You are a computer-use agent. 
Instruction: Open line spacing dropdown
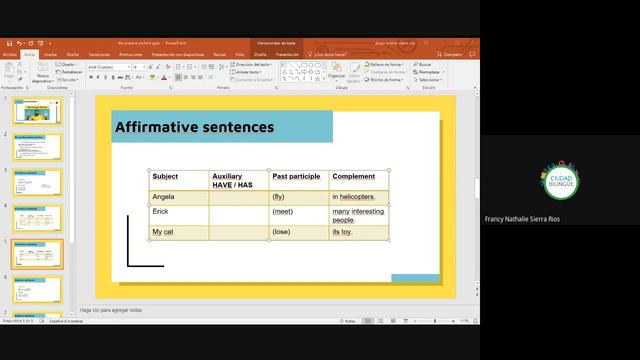[x=222, y=67]
